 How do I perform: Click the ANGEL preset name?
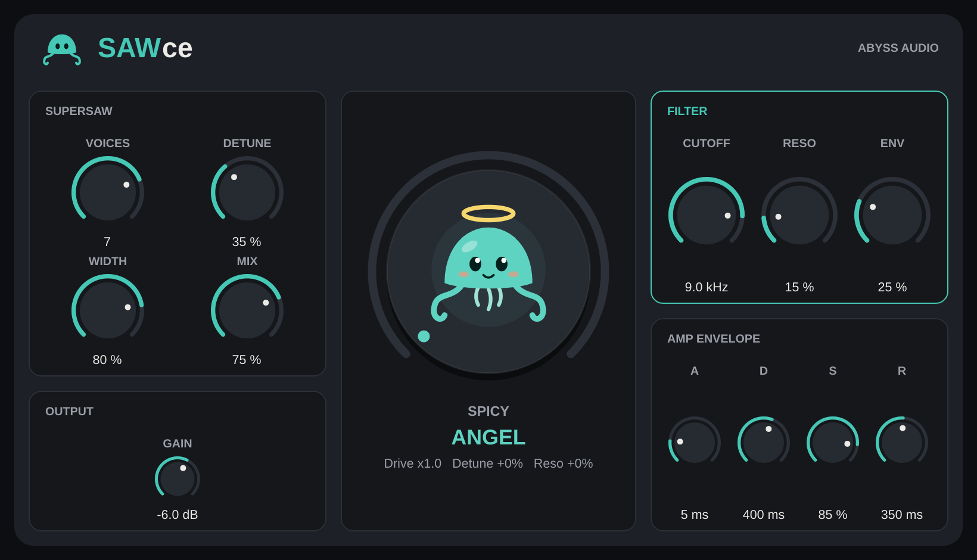[488, 437]
